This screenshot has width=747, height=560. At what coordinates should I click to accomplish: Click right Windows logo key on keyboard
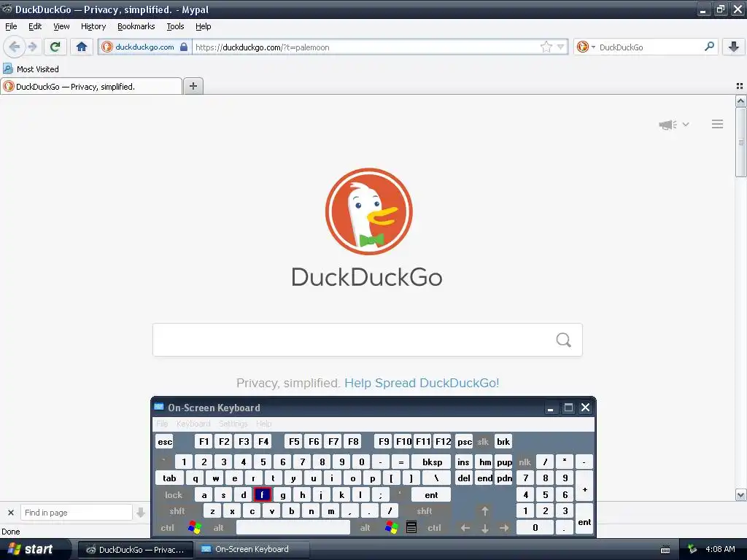[391, 528]
